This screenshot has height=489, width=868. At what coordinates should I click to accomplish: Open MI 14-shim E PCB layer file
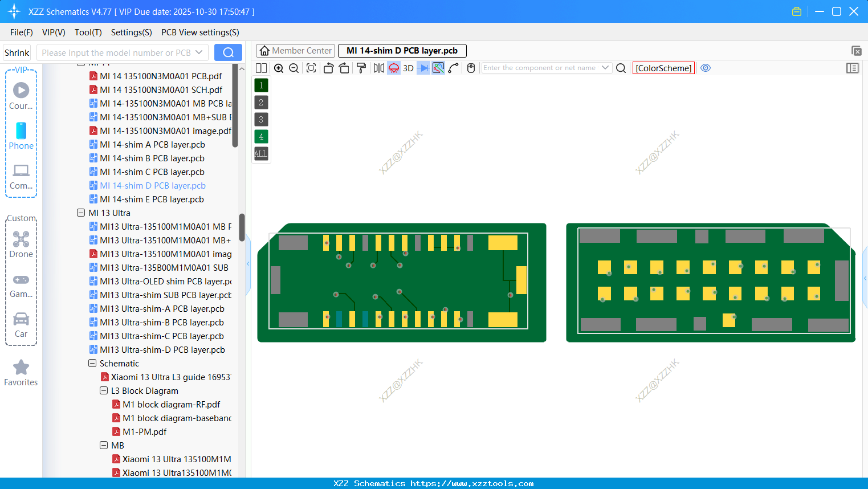point(152,199)
